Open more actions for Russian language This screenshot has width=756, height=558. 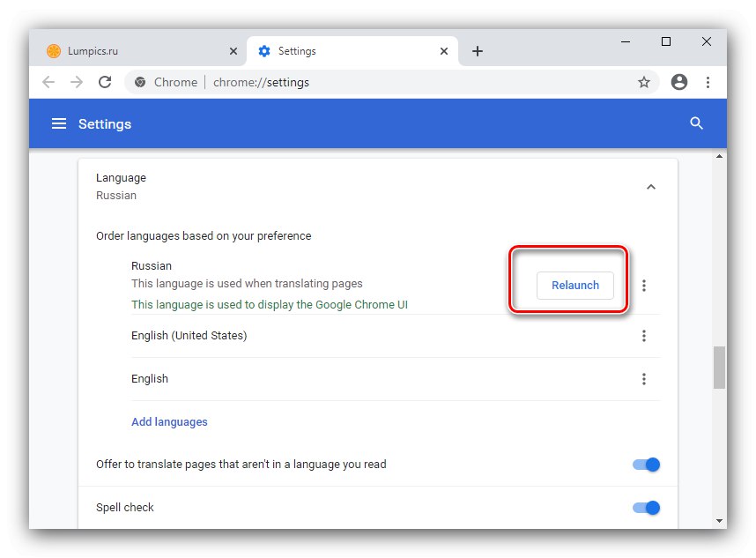pyautogui.click(x=644, y=286)
